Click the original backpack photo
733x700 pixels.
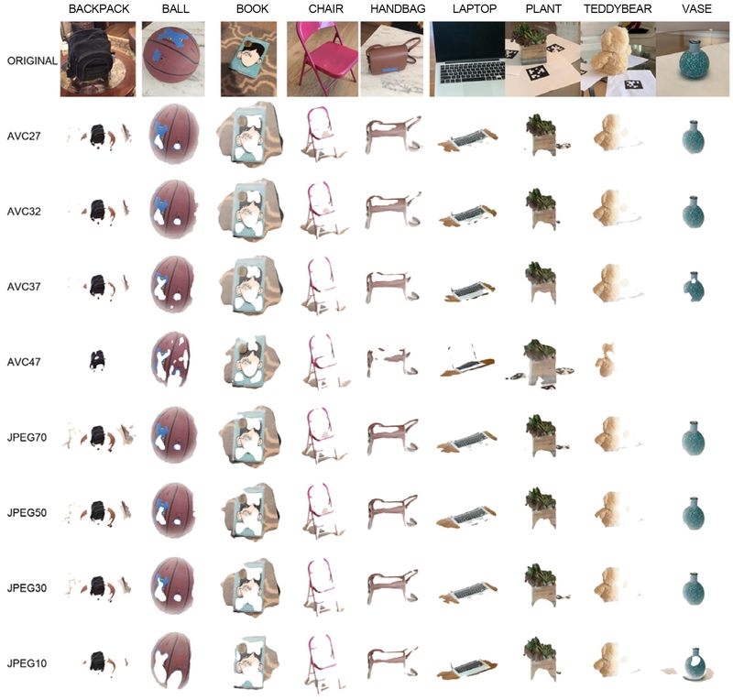pos(98,59)
